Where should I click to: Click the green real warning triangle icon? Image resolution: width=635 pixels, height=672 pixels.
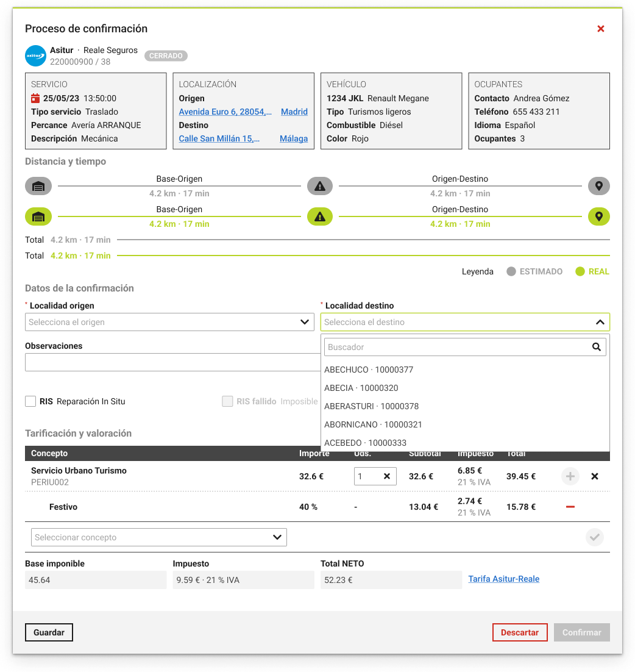320,217
